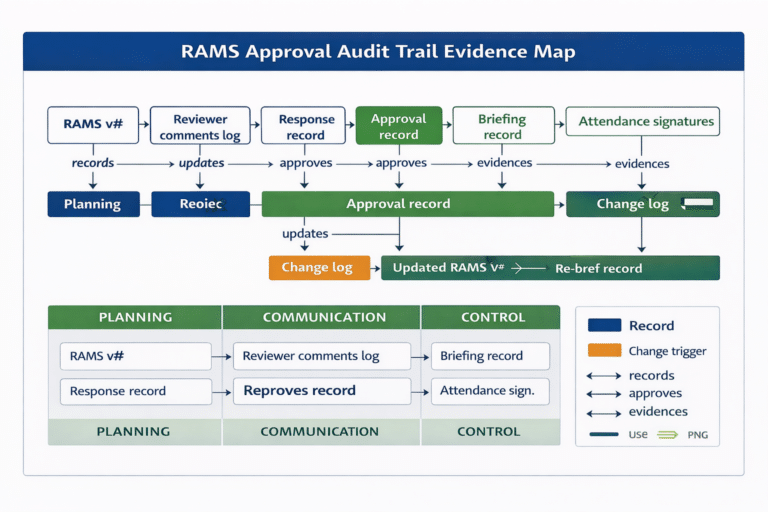Click the thin arrow between Updated RAMS v# and Re-bref record
The image size is (768, 512).
pos(528,268)
